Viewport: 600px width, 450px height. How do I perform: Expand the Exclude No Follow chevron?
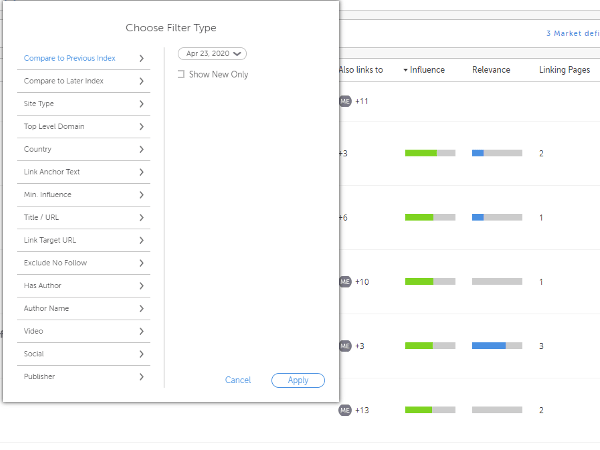tap(142, 263)
